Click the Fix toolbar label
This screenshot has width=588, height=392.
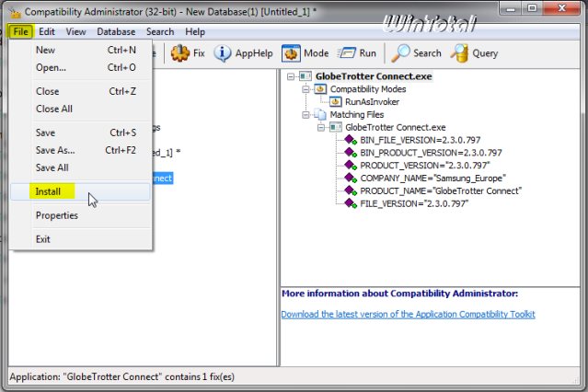199,53
